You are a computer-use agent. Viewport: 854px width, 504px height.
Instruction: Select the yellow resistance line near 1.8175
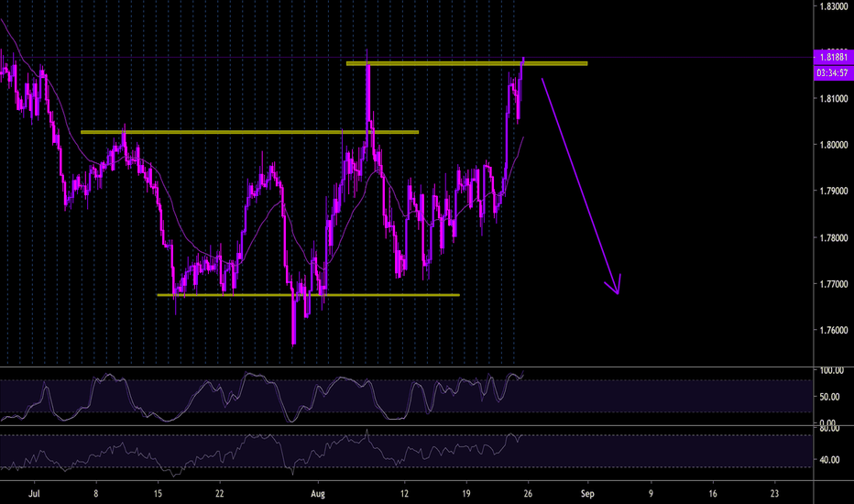coord(466,64)
